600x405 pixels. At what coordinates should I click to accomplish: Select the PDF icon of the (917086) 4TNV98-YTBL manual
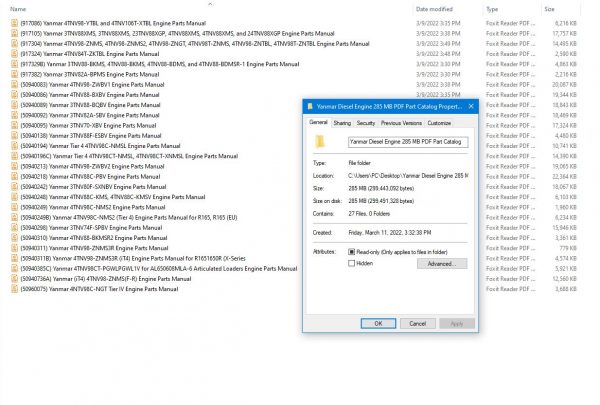click(15, 23)
